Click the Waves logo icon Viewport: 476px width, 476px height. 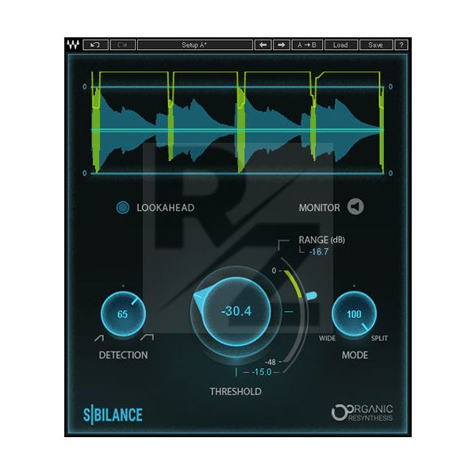73,45
